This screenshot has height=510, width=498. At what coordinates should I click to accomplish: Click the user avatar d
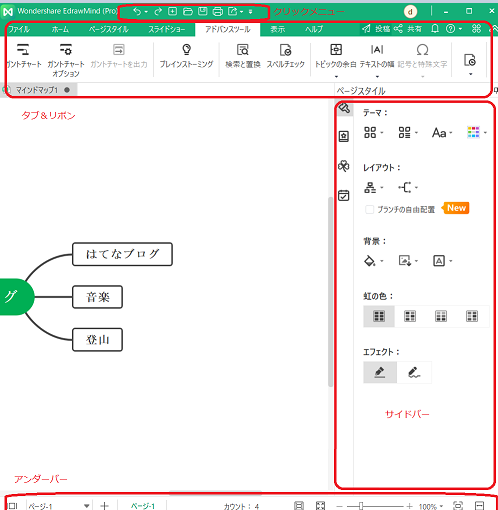coord(410,12)
